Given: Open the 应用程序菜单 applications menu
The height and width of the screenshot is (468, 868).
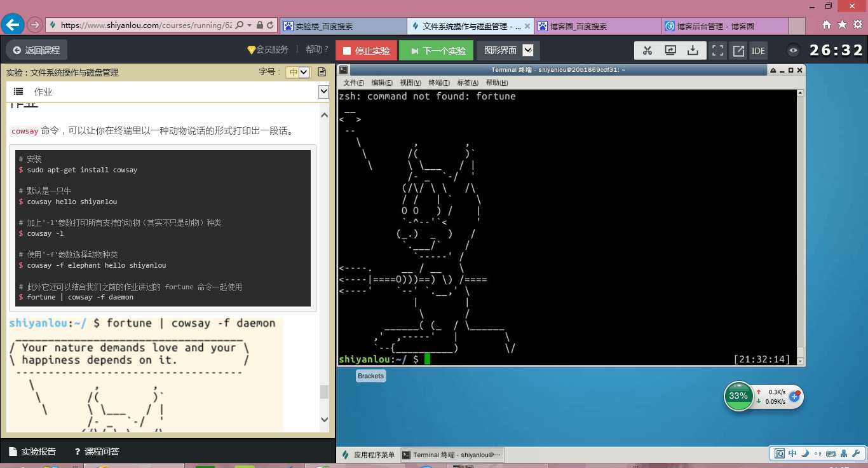Looking at the screenshot, I should (369, 455).
